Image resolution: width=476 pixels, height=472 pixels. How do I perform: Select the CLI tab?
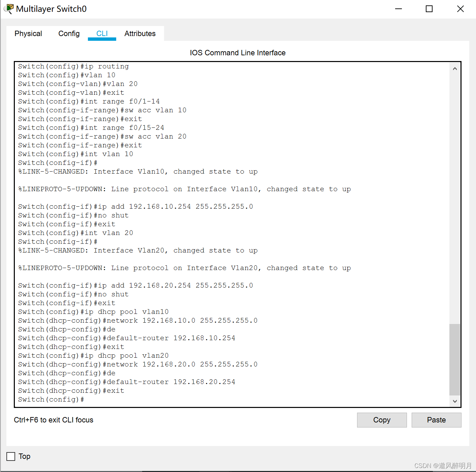[102, 34]
